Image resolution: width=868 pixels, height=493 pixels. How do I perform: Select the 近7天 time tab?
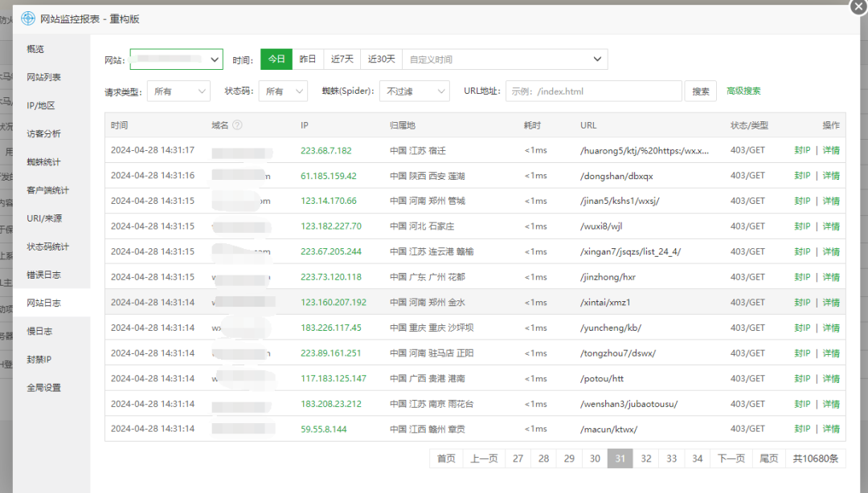tap(342, 59)
